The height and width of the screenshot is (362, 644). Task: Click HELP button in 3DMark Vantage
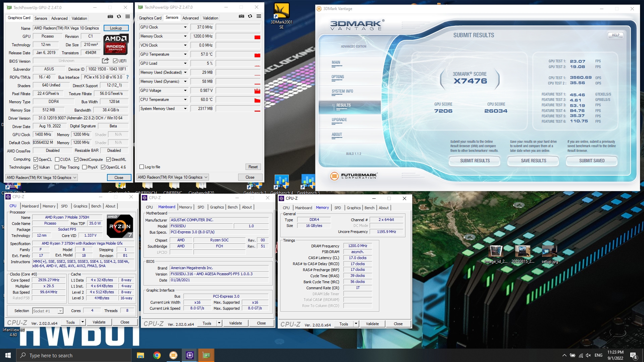[615, 35]
